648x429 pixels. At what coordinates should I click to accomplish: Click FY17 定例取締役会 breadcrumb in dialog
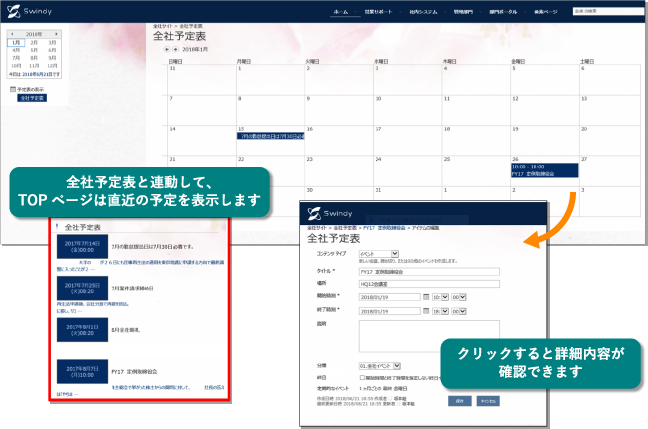click(x=384, y=228)
